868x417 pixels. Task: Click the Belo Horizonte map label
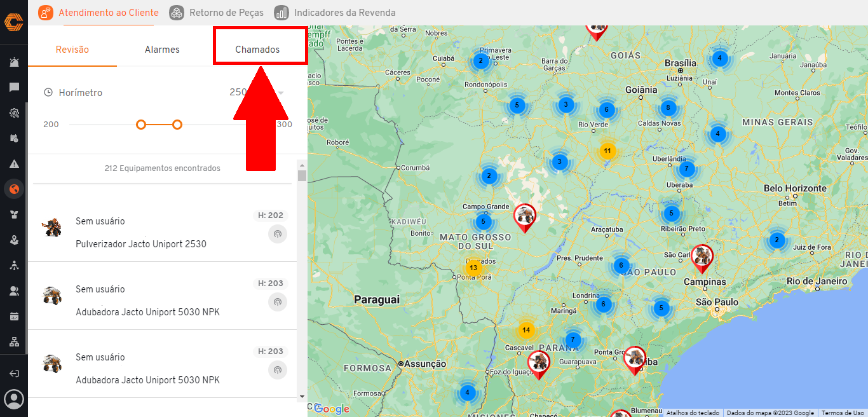796,188
